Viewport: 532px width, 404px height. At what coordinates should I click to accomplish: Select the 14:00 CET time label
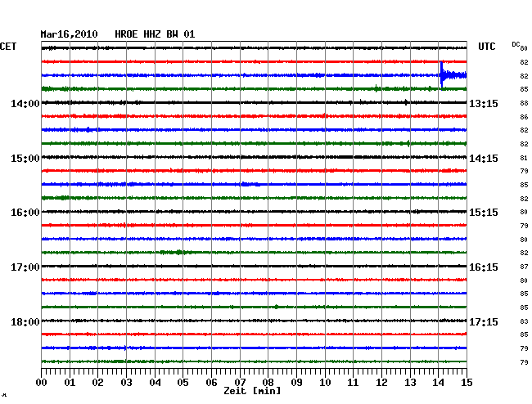(x=25, y=103)
